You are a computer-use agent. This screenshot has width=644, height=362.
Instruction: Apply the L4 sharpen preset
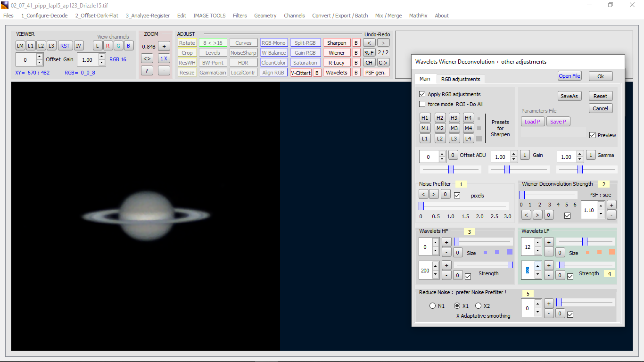click(x=468, y=139)
